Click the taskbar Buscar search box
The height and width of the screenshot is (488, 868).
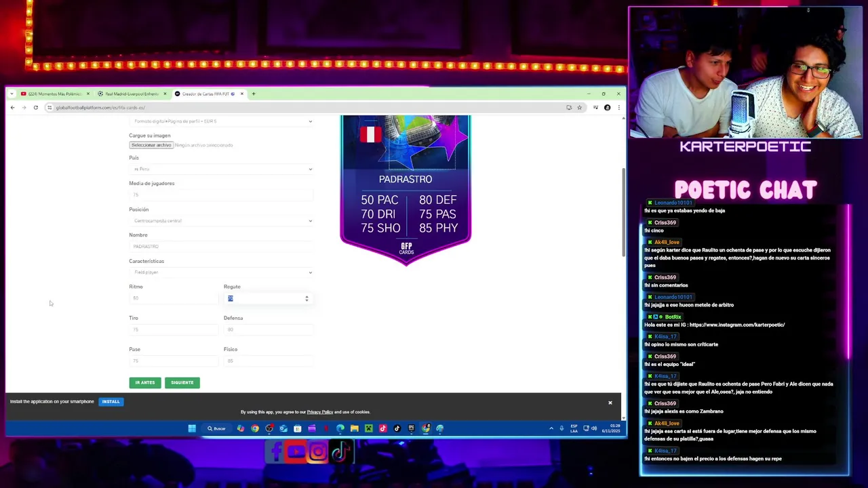pyautogui.click(x=217, y=428)
